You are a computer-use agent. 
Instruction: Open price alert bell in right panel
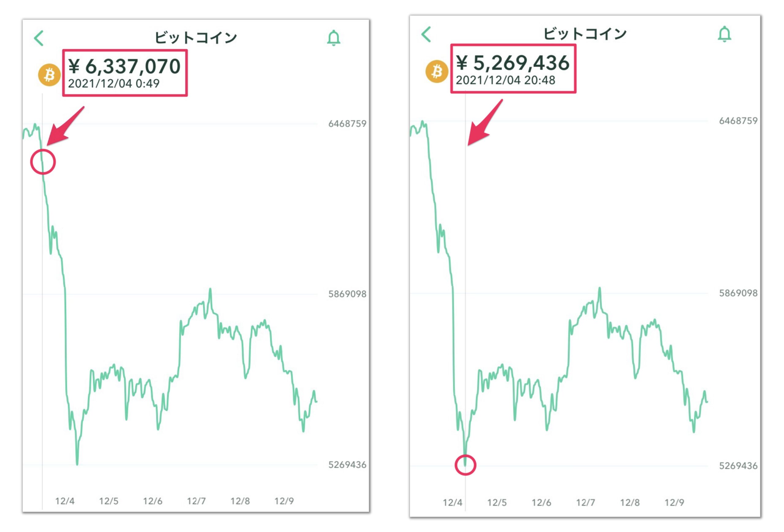[724, 34]
